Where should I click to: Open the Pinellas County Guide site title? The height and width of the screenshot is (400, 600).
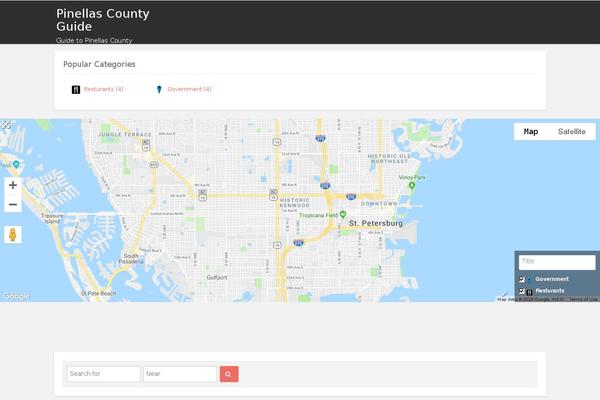click(103, 20)
